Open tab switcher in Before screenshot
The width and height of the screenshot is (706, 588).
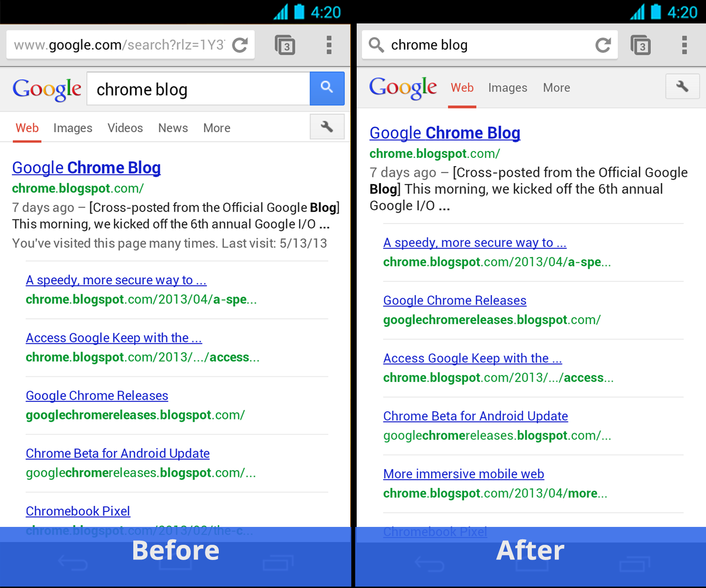(285, 45)
